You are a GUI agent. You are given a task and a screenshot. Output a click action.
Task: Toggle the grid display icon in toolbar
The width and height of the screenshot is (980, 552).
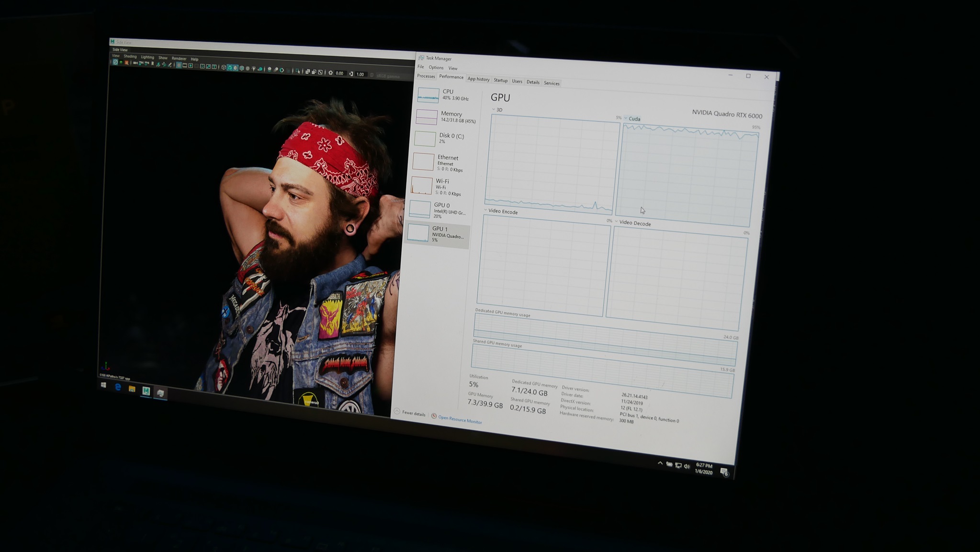tap(179, 65)
